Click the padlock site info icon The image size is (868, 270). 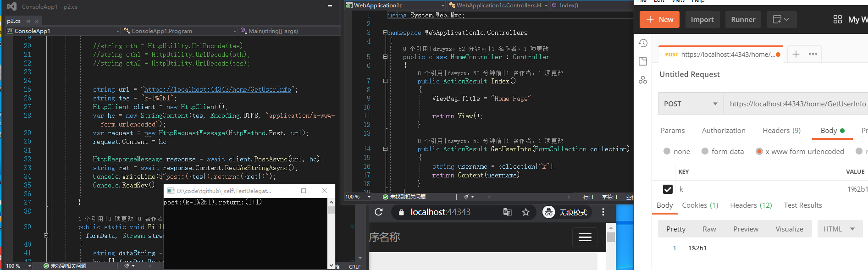click(x=401, y=212)
